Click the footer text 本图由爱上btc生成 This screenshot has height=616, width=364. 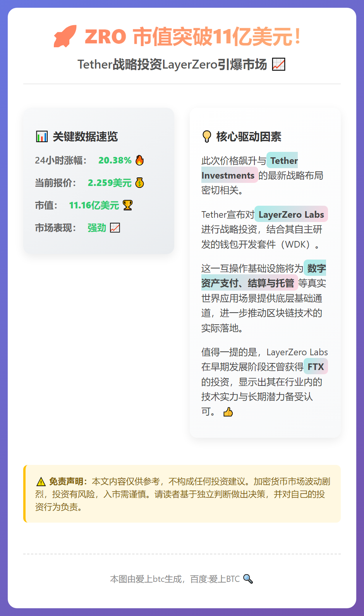tap(146, 579)
